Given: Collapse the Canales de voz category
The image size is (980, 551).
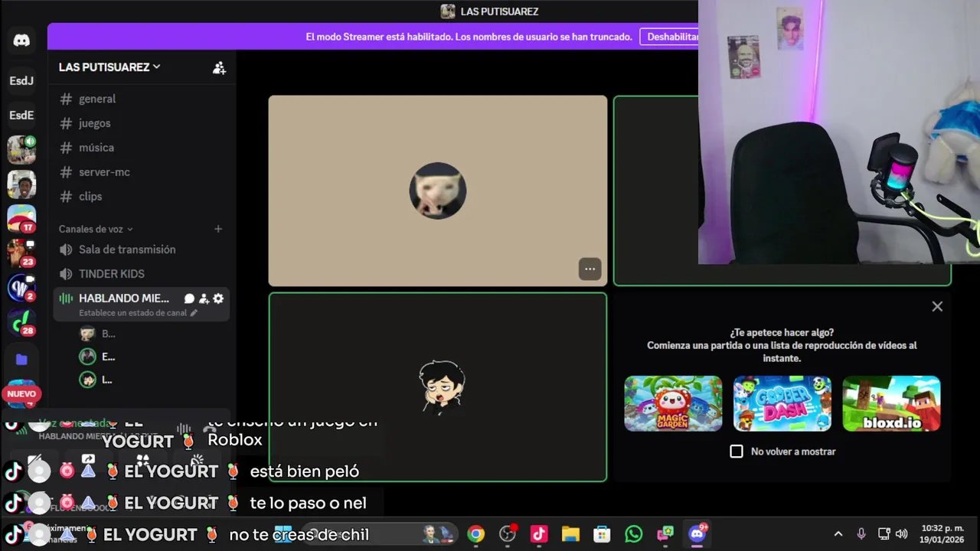Looking at the screenshot, I should tap(96, 229).
